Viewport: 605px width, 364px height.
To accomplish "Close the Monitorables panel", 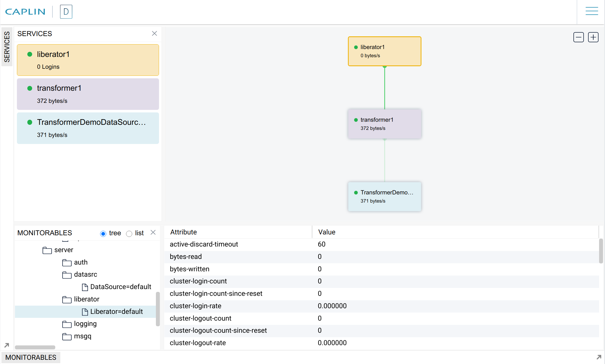I will pos(153,232).
